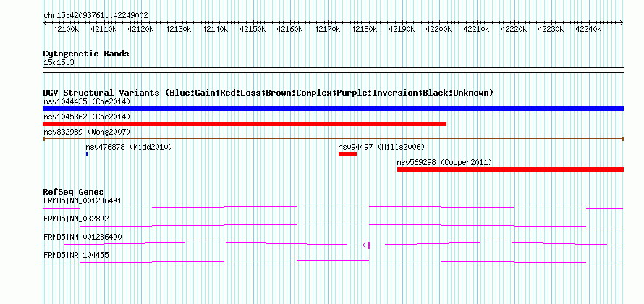
Task: Click the 15q15.3 band label
Action: pos(59,63)
